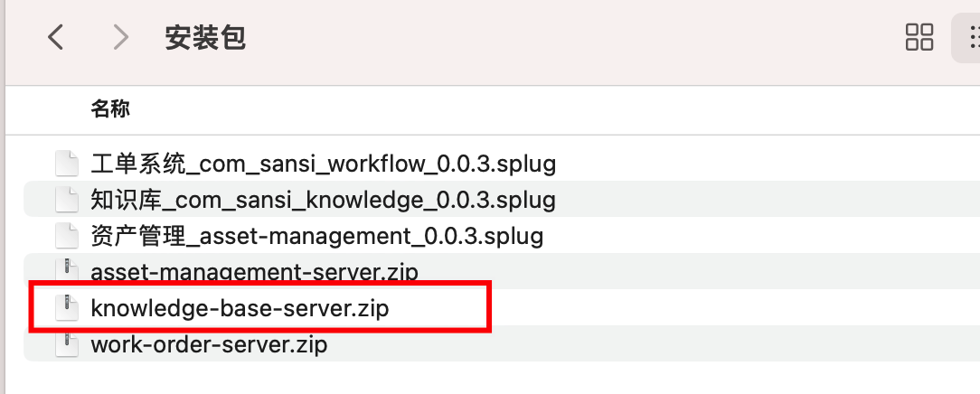
Task: Select the knowledge-base-server.zip file name
Action: coord(240,308)
